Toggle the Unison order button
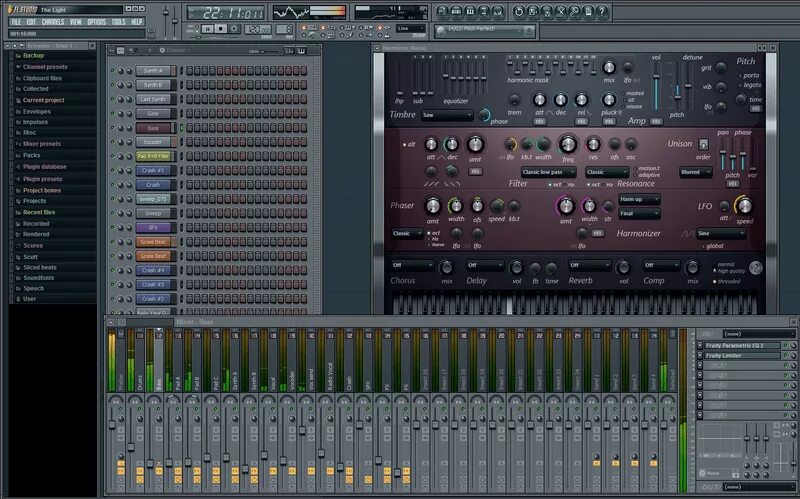This screenshot has width=800, height=499. pos(704,144)
